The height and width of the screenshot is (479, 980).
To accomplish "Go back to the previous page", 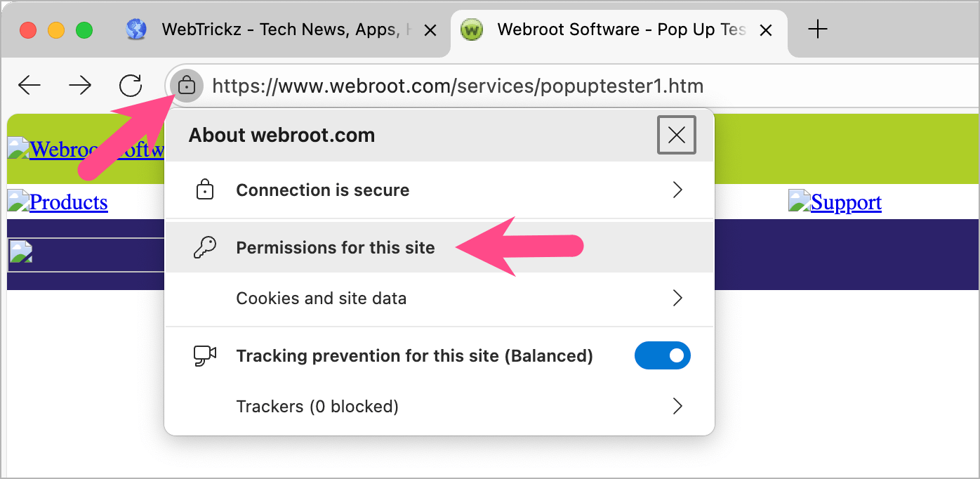I will pos(29,86).
